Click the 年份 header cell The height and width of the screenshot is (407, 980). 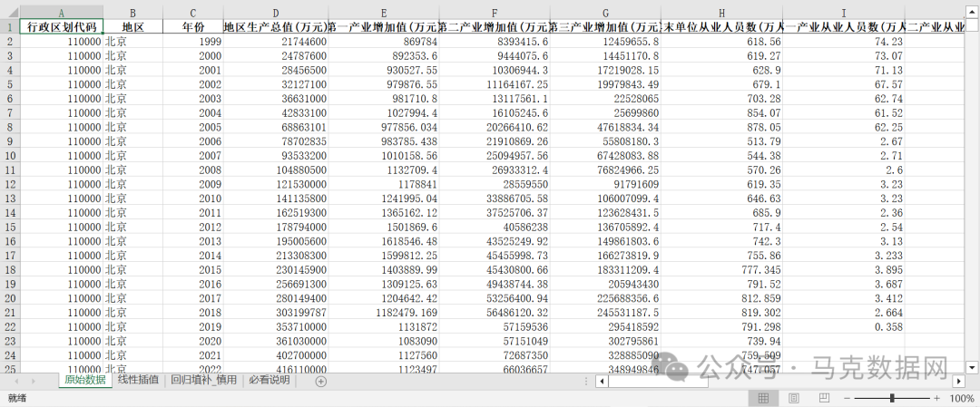192,26
